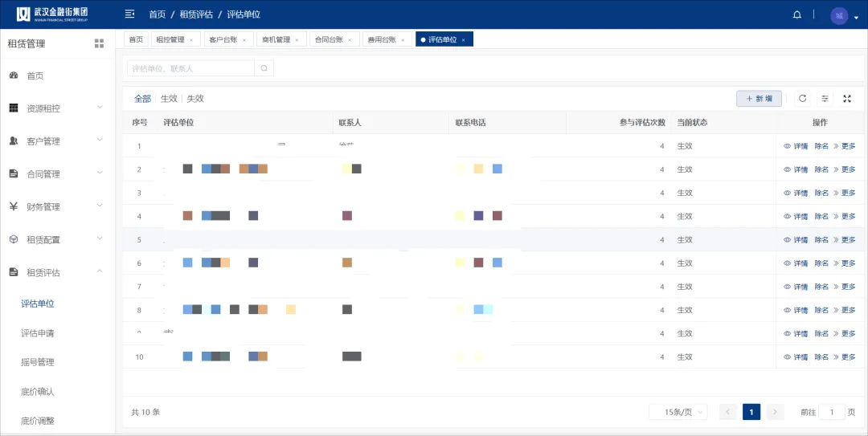Expand 更多 for row 1

coord(845,146)
